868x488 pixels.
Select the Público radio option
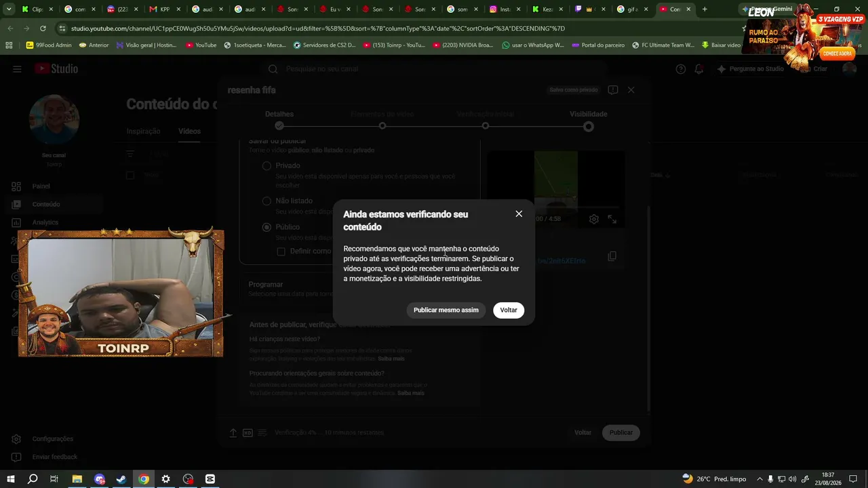click(x=267, y=227)
